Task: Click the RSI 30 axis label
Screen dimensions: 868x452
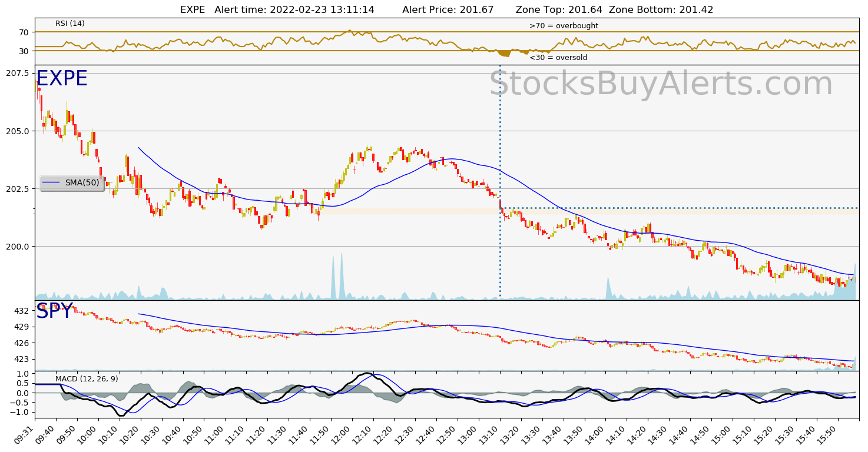Action: [23, 51]
